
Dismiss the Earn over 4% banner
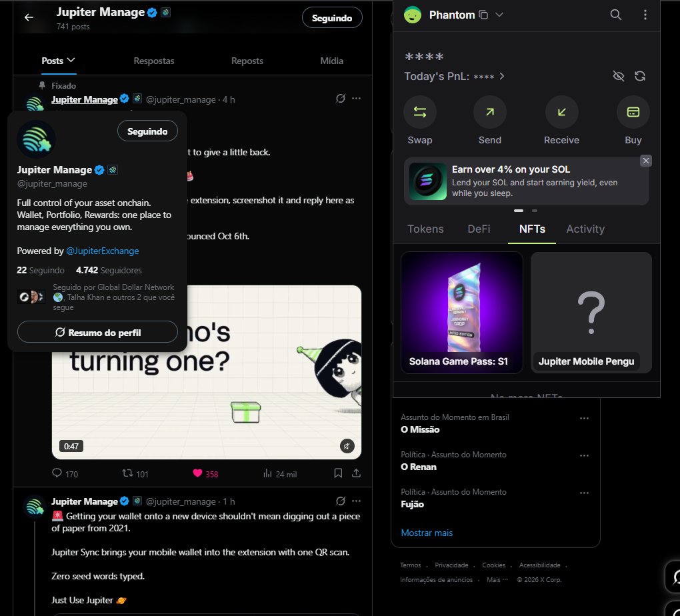click(x=645, y=161)
